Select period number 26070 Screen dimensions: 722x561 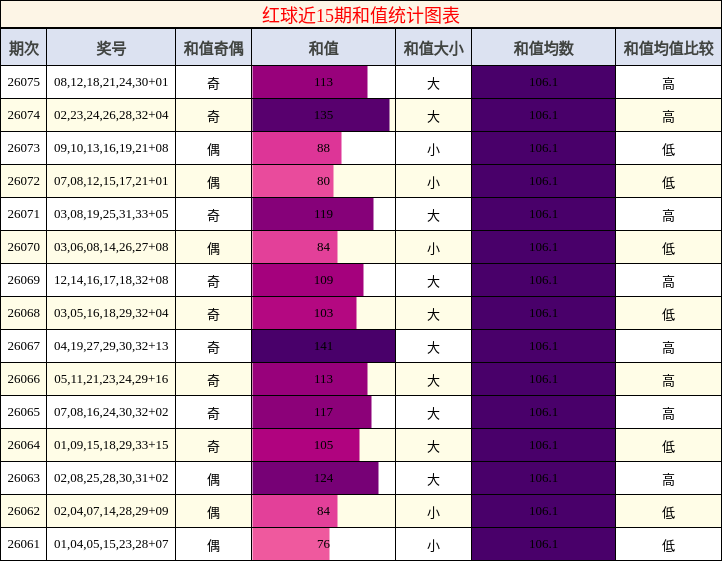pos(23,247)
